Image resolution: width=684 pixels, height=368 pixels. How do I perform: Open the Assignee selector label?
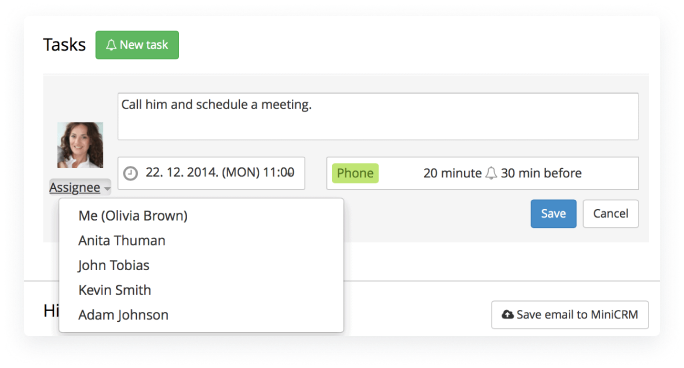click(x=75, y=187)
